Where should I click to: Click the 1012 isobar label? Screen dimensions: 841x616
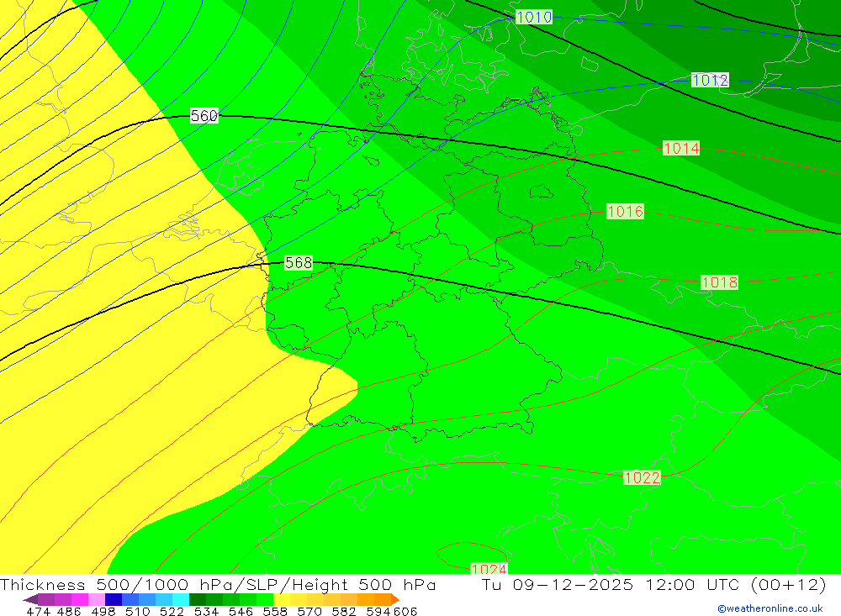[x=710, y=81]
